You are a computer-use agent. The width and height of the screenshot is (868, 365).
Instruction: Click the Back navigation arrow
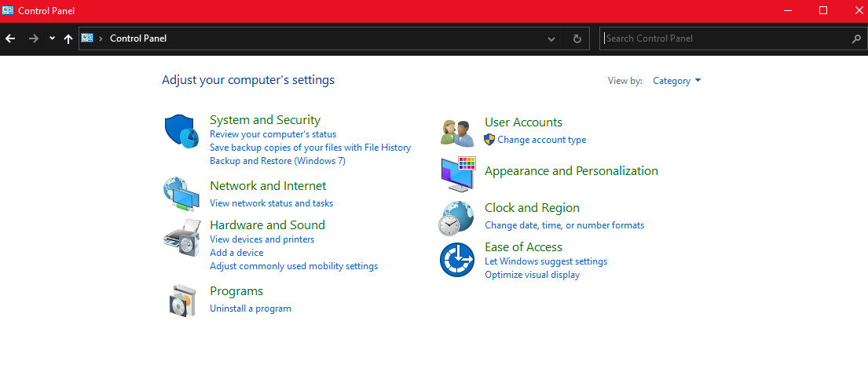pos(11,38)
